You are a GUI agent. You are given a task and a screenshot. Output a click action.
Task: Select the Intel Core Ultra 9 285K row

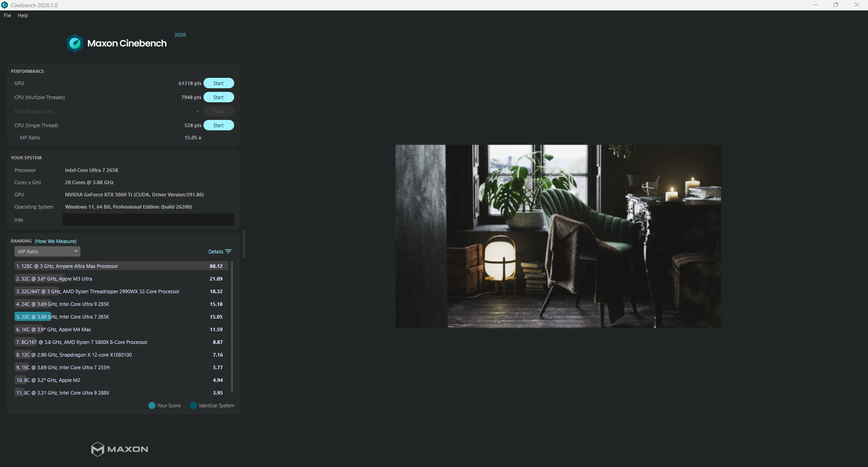[121, 304]
